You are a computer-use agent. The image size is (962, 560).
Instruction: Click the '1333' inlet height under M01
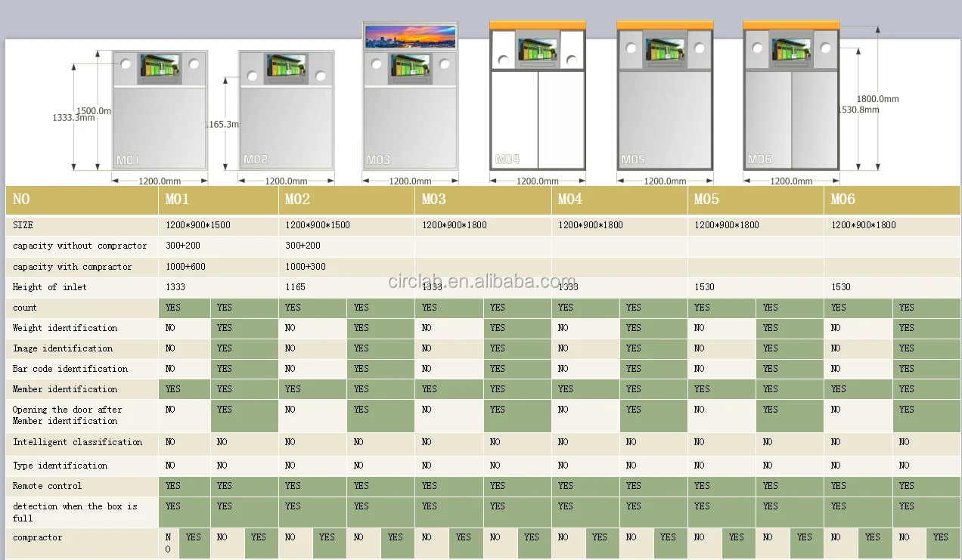tap(175, 287)
